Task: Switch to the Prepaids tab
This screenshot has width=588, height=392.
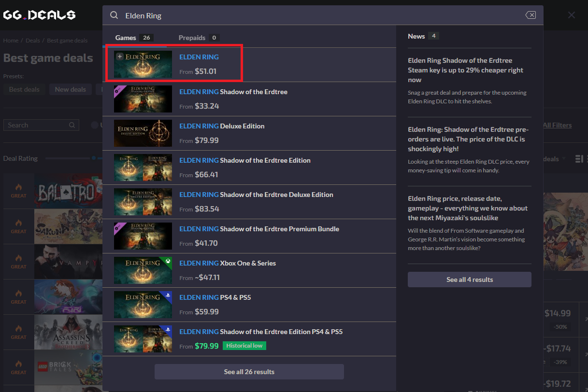Action: (199, 38)
